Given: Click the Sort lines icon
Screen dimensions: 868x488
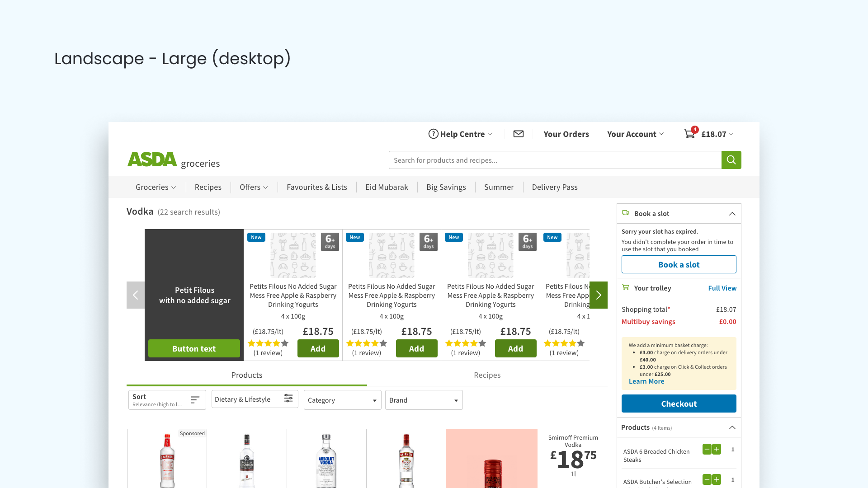Looking at the screenshot, I should pyautogui.click(x=195, y=400).
